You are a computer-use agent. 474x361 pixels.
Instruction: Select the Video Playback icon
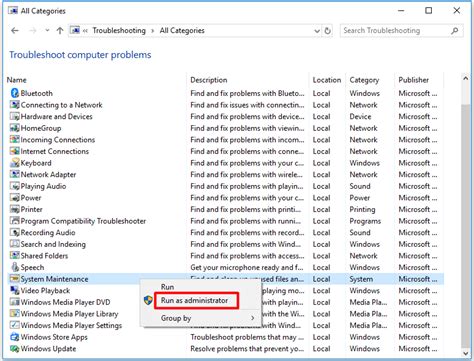click(14, 290)
